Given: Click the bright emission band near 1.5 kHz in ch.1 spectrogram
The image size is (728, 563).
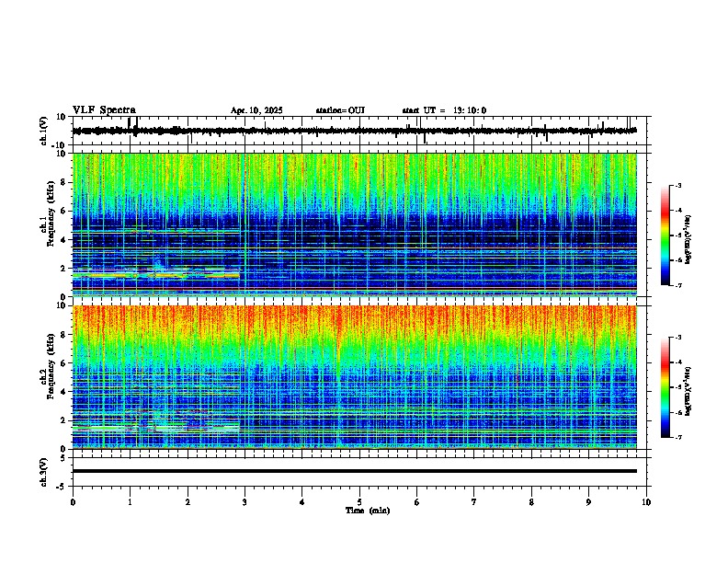Looking at the screenshot, I should point(156,275).
